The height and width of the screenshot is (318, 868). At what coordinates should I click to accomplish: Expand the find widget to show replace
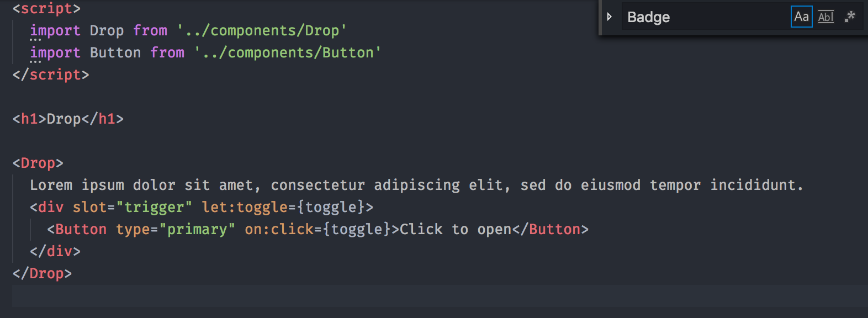(x=610, y=17)
